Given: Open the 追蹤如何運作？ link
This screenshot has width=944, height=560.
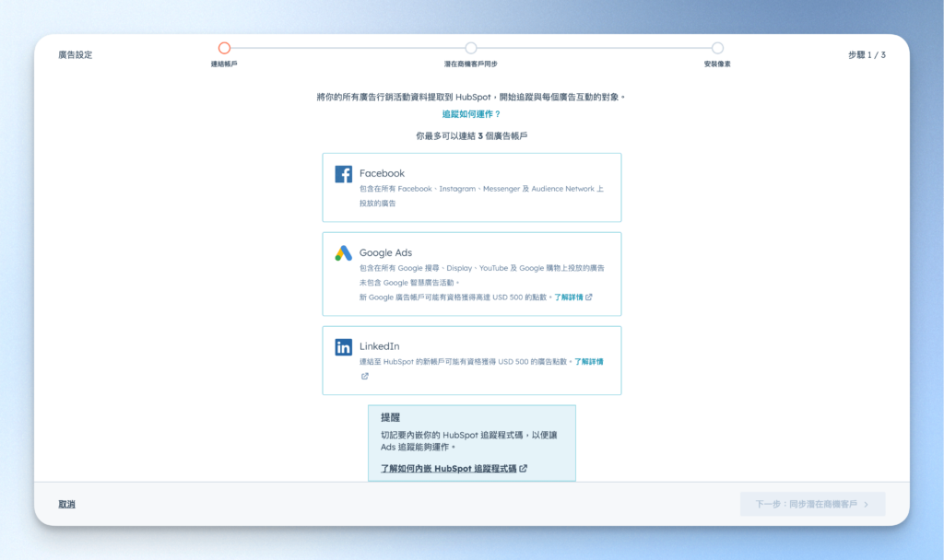Looking at the screenshot, I should (471, 114).
